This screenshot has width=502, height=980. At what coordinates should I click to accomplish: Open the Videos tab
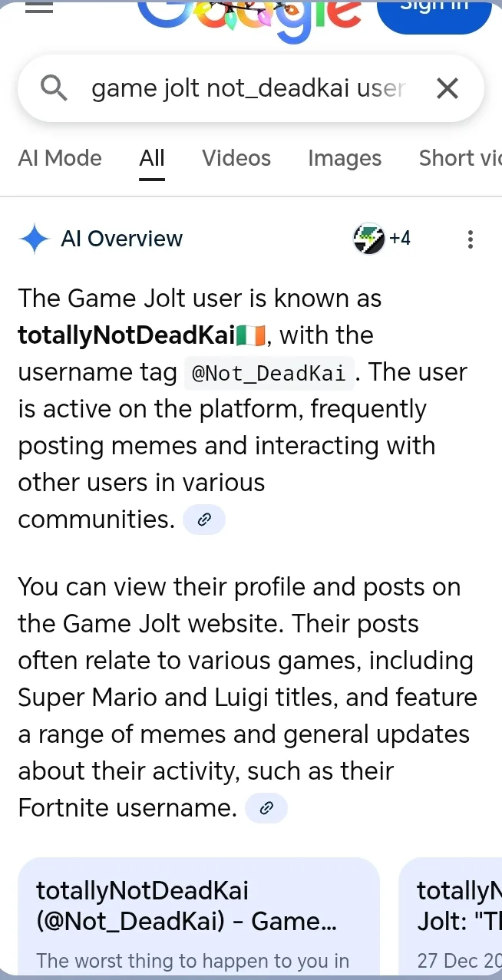(x=236, y=158)
